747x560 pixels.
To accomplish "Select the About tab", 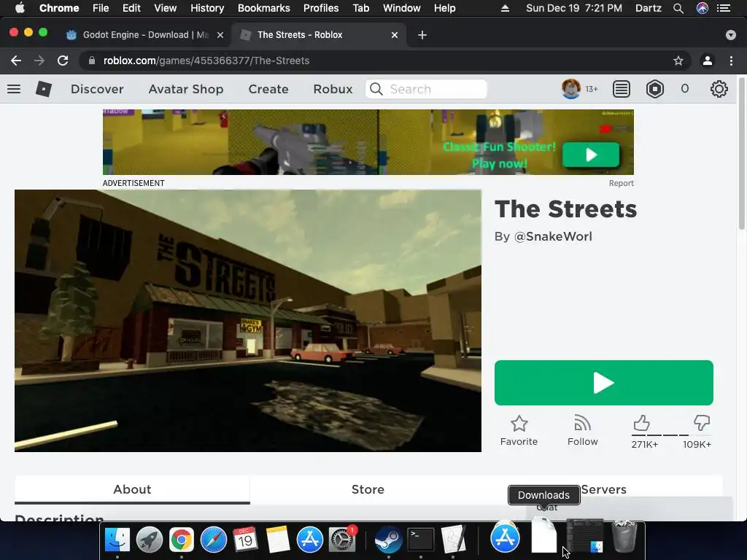I will [132, 489].
